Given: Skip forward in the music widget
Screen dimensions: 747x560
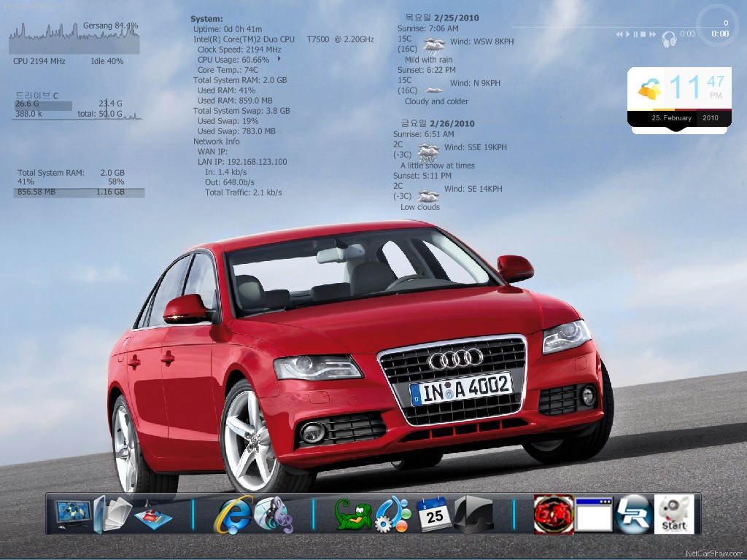Looking at the screenshot, I should point(652,34).
